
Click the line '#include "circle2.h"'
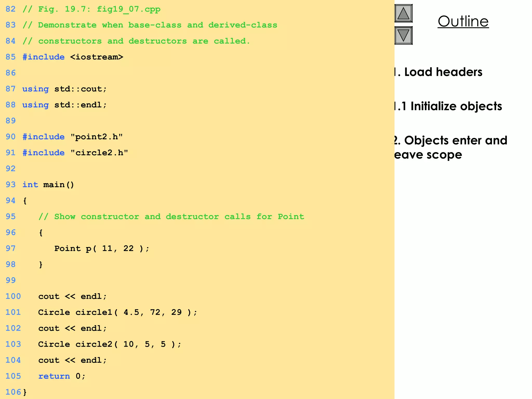tap(75, 153)
